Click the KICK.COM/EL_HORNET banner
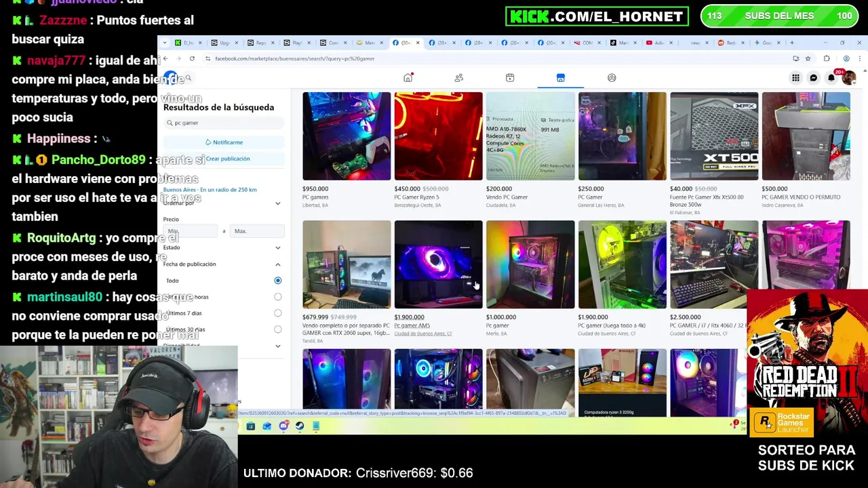 [x=597, y=16]
